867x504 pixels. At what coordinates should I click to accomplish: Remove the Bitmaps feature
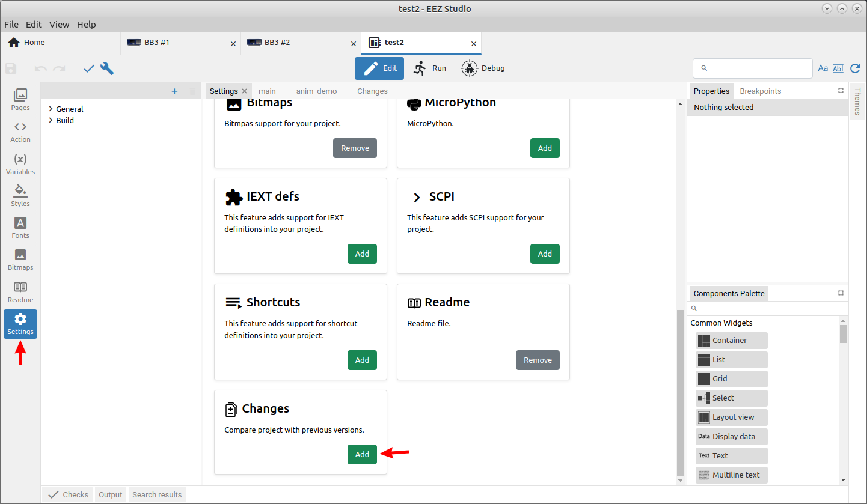(x=355, y=148)
